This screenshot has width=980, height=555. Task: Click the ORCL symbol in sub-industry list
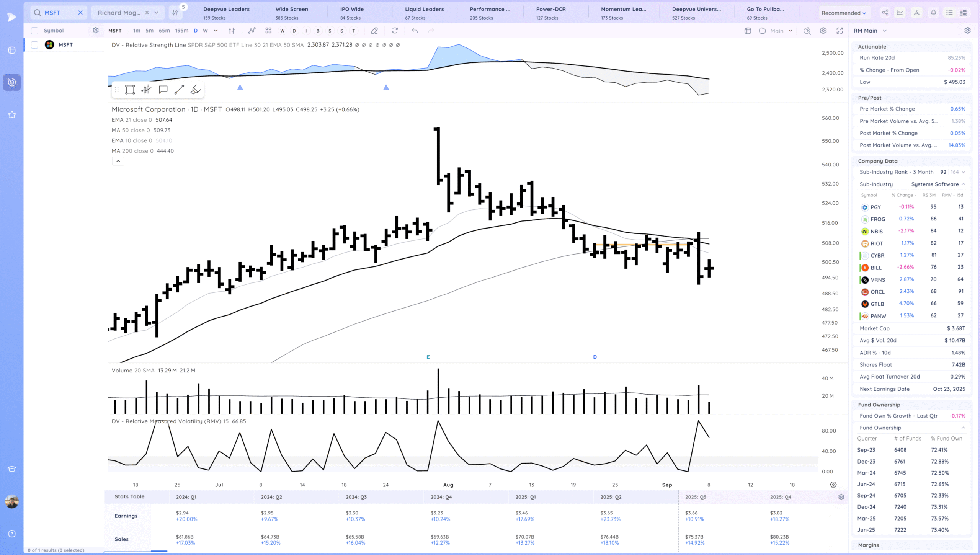pos(877,292)
